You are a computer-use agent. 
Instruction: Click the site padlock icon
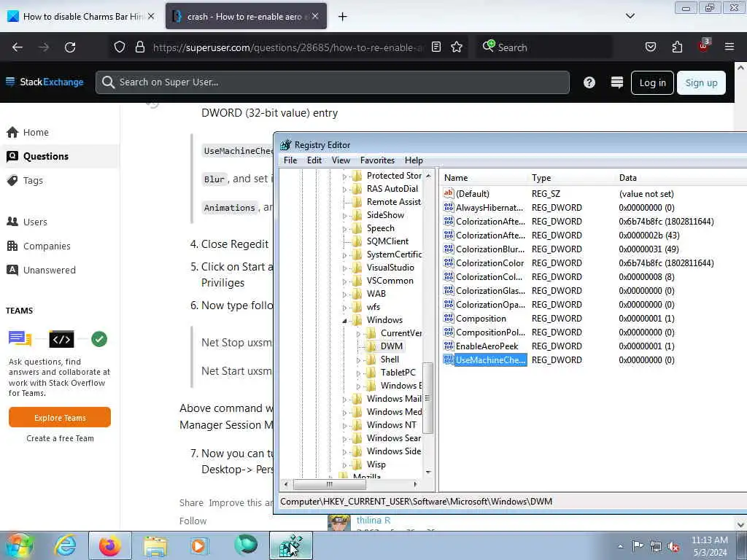tap(139, 47)
